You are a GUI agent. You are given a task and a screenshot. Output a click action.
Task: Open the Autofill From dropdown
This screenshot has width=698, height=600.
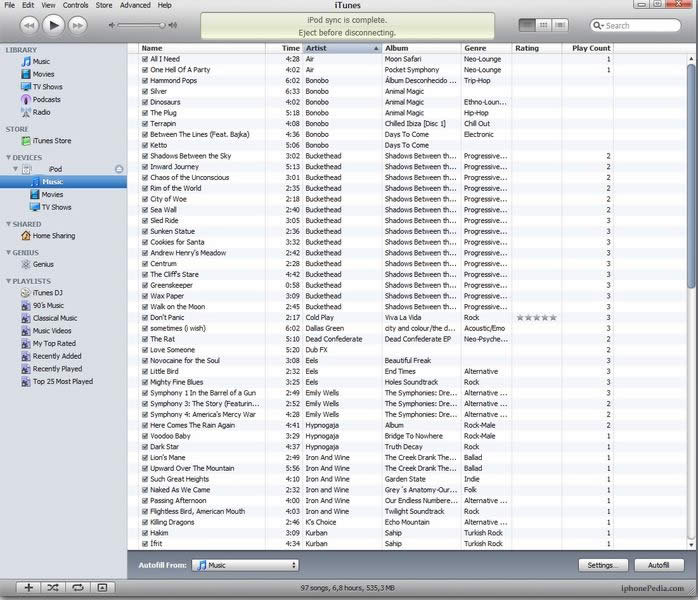point(245,565)
